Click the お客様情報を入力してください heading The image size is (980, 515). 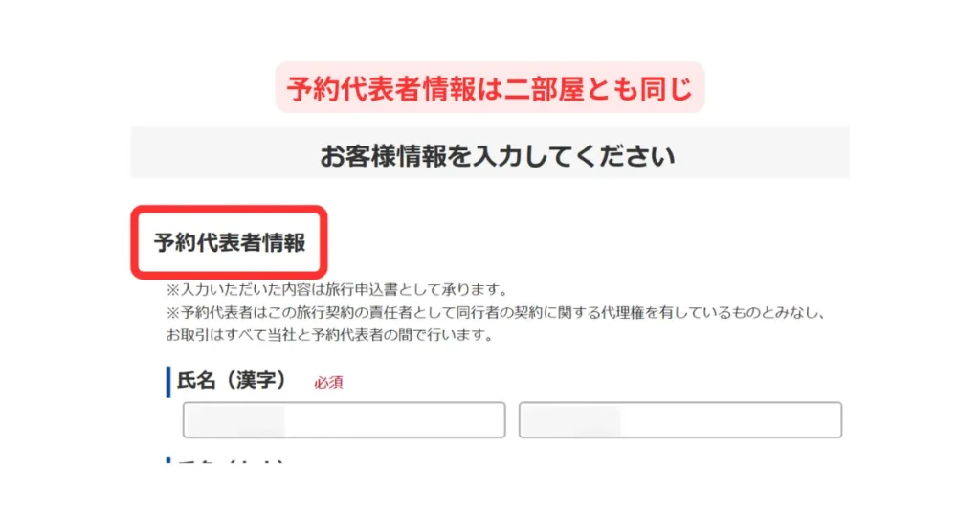[x=498, y=156]
